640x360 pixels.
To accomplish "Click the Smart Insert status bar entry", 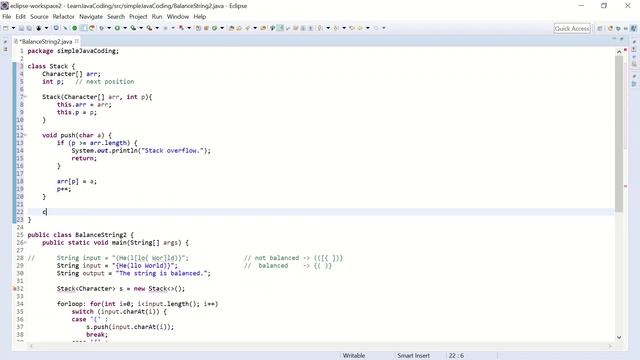I will coord(413,356).
